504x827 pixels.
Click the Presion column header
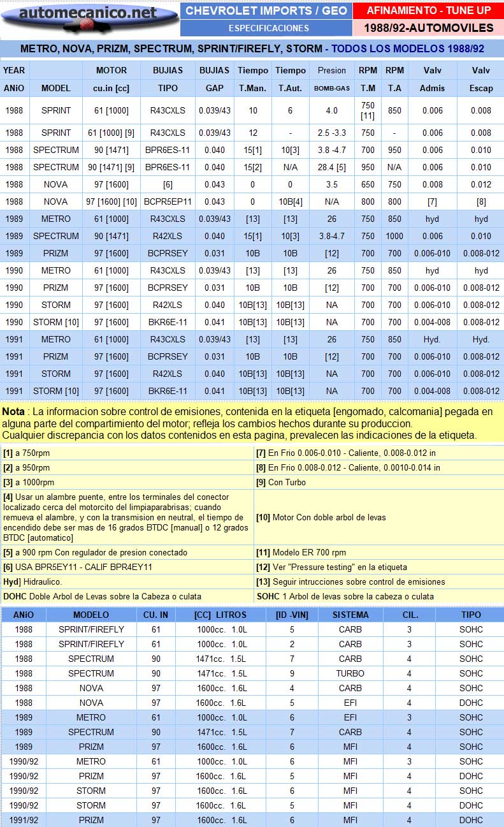click(332, 71)
